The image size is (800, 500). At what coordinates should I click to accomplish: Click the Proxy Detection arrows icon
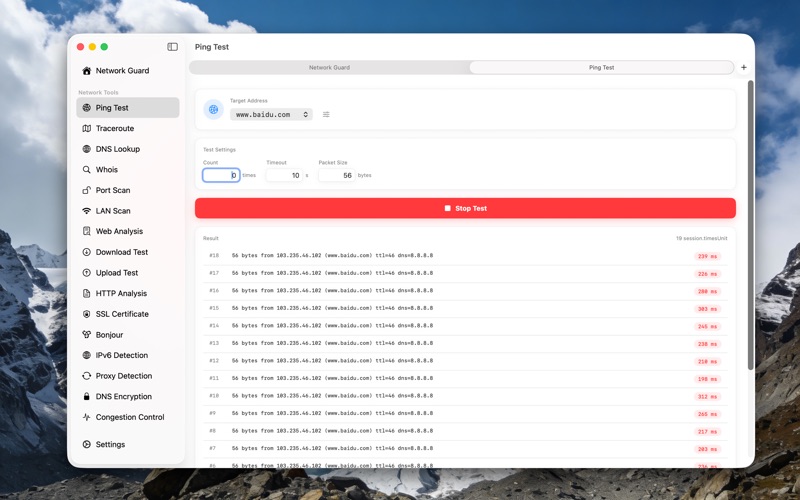point(87,376)
